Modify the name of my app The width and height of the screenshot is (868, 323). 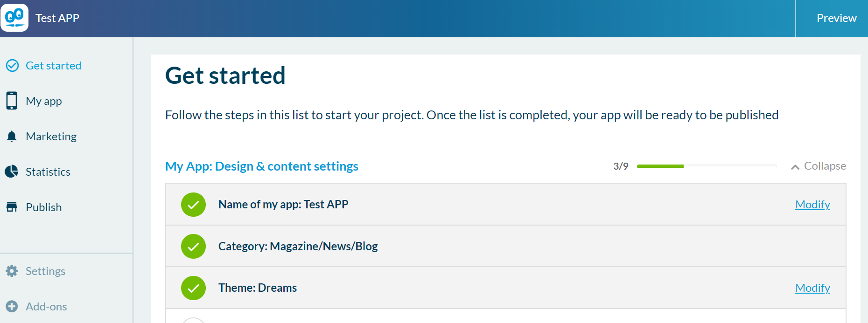812,205
